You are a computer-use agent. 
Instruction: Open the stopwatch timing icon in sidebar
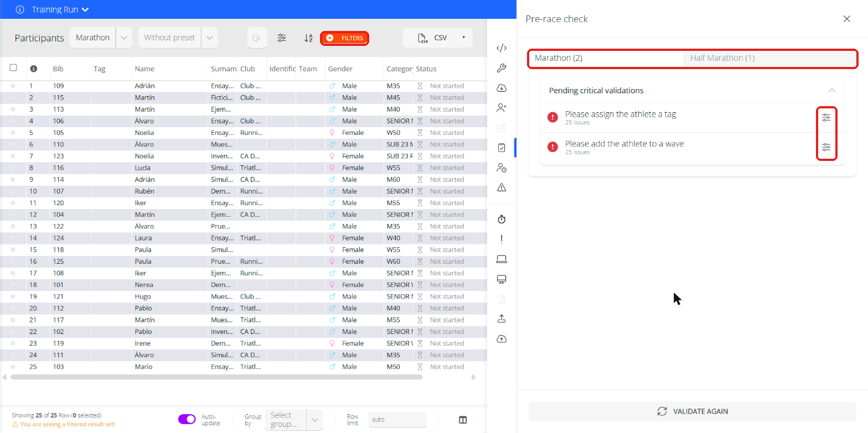tap(502, 220)
